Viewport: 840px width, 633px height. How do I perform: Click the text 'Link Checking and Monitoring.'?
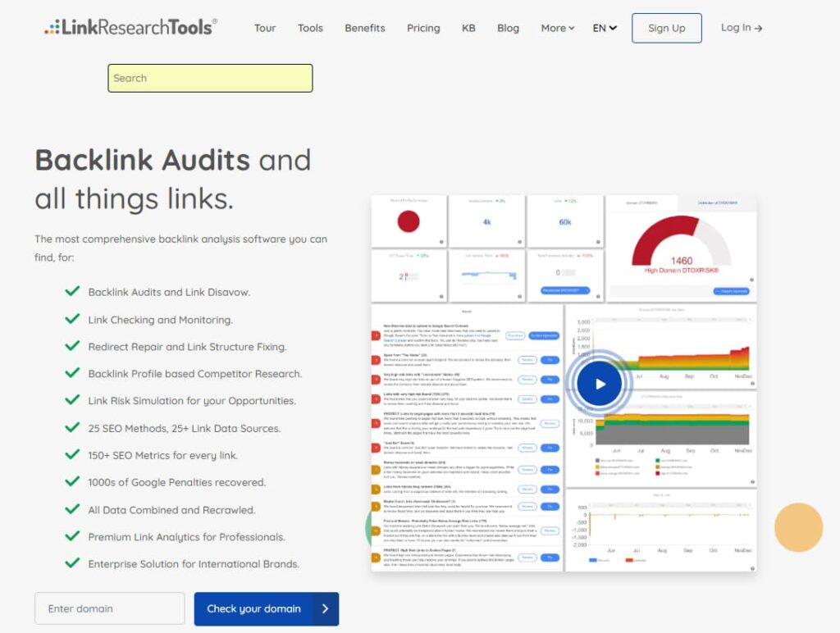pyautogui.click(x=161, y=320)
